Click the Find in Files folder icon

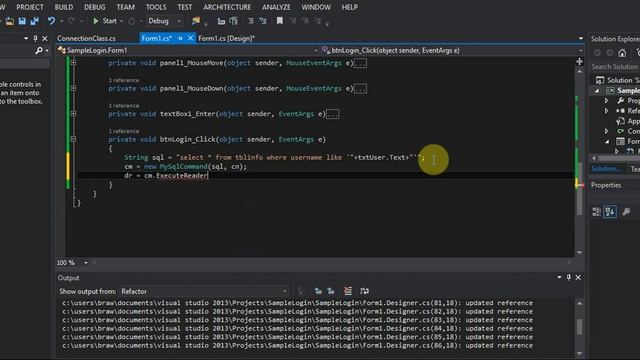click(x=196, y=21)
